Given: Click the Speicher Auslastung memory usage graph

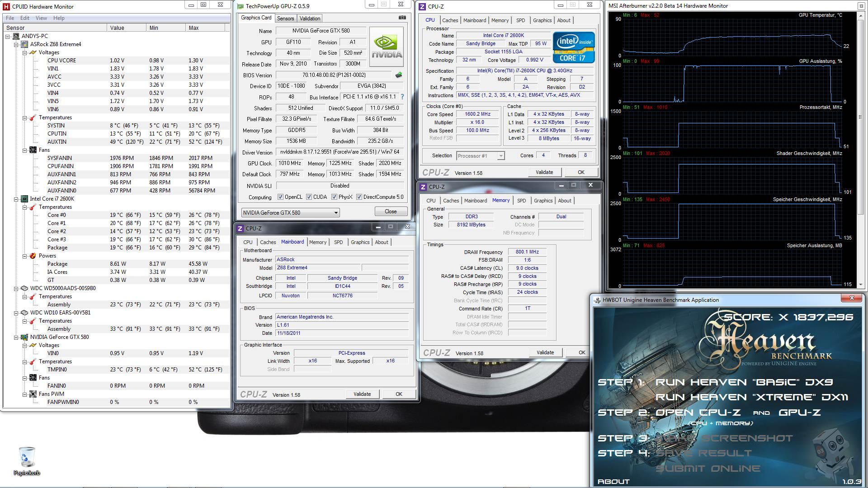Looking at the screenshot, I should 732,267.
